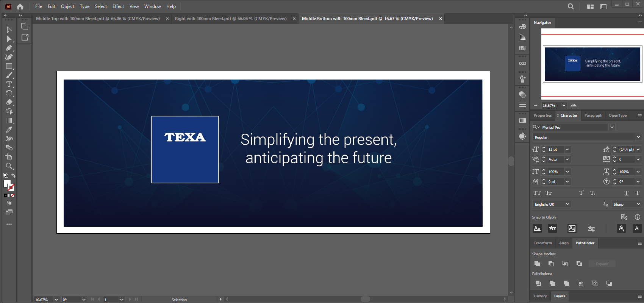Switch to the Layers panel tab
Screen dimensions: 644x303
(x=560, y=296)
